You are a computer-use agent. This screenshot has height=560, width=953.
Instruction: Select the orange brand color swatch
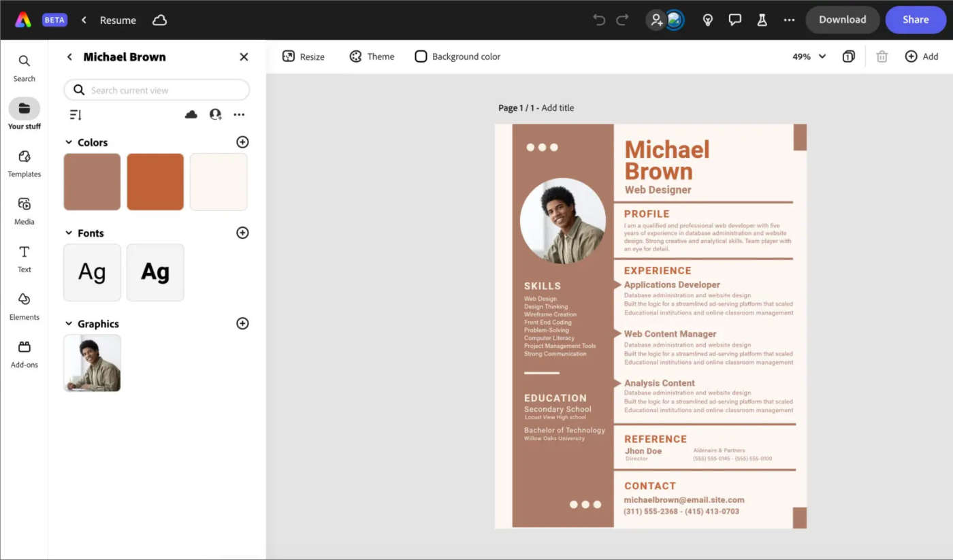[155, 182]
